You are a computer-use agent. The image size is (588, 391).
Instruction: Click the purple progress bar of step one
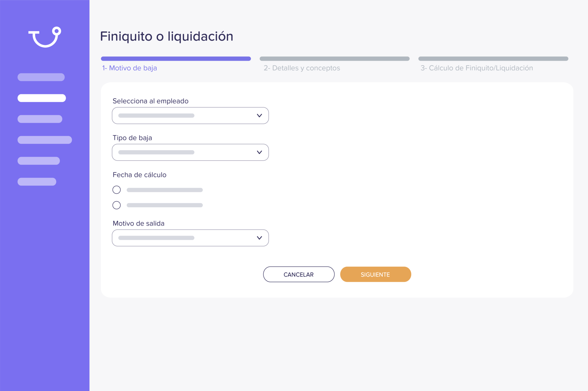point(176,58)
